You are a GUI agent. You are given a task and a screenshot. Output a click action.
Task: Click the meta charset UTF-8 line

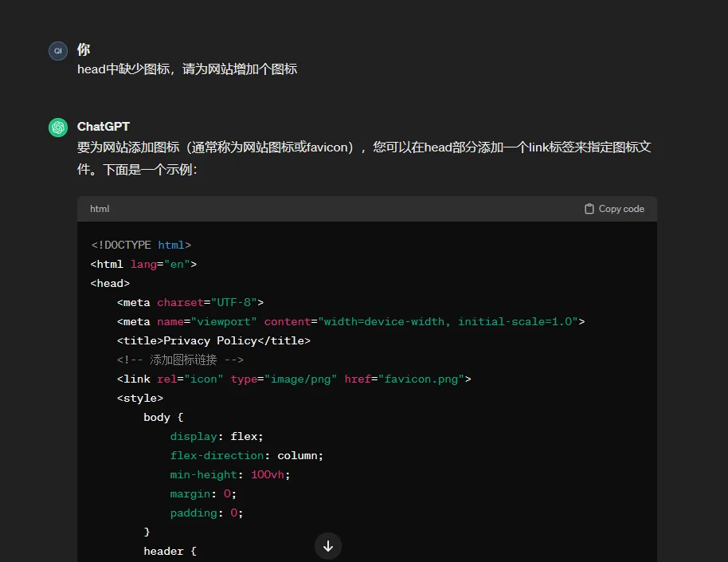[190, 303]
